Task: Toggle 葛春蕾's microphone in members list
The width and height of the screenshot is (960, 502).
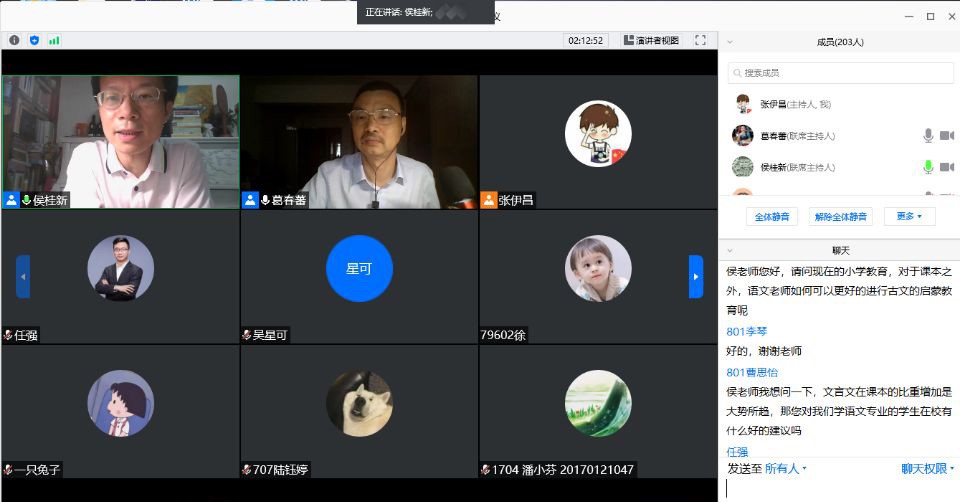Action: tap(928, 135)
